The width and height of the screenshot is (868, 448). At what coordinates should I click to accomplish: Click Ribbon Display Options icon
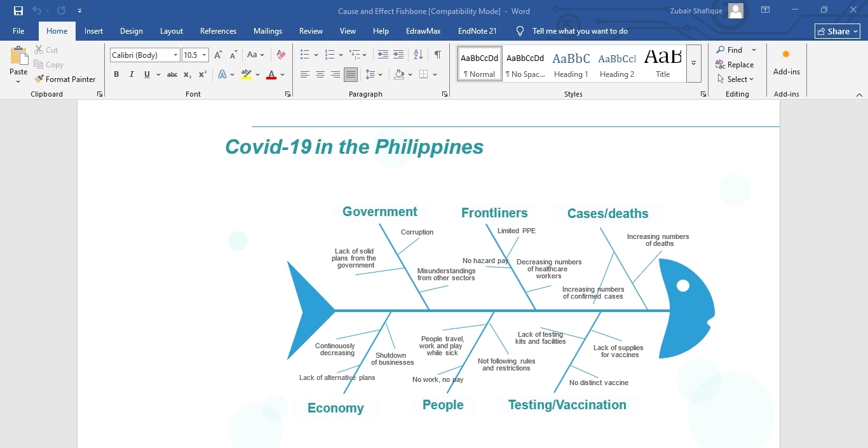pos(766,10)
